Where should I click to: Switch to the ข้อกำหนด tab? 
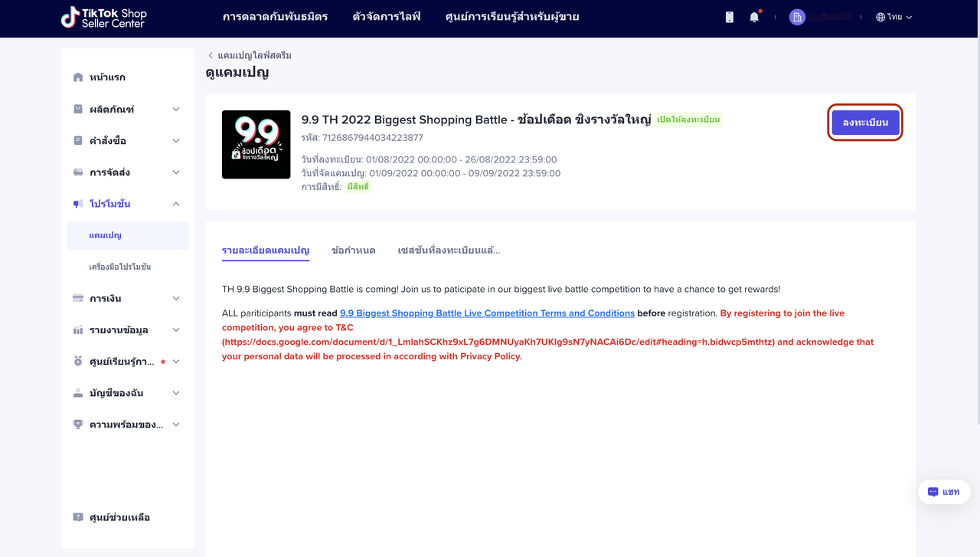354,250
